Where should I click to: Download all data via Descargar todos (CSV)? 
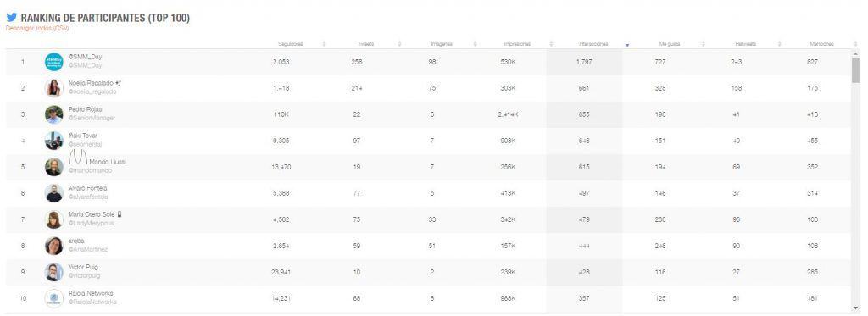(37, 28)
